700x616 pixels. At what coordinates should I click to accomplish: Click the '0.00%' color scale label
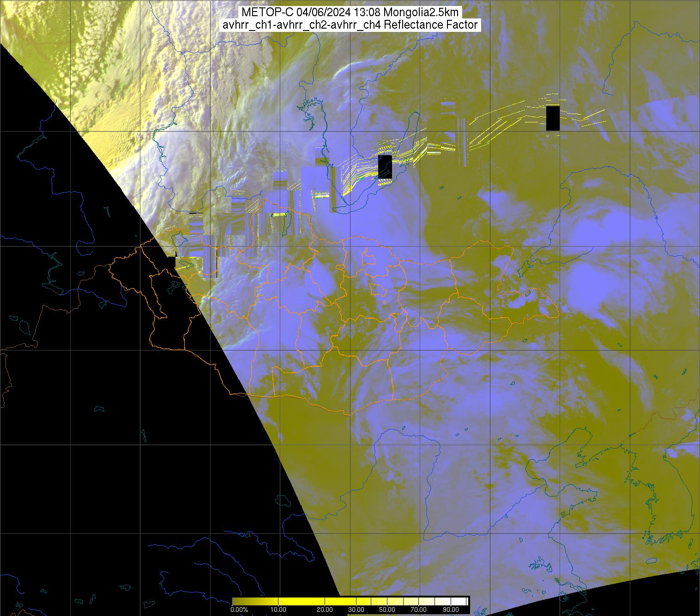pyautogui.click(x=239, y=610)
